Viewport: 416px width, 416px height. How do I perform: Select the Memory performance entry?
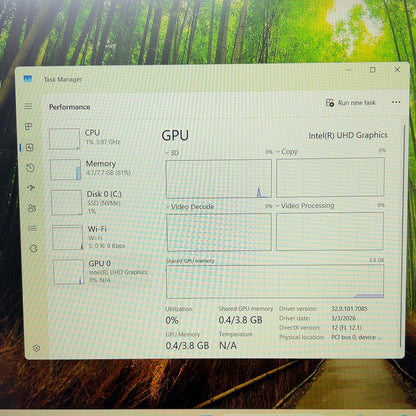[101, 169]
